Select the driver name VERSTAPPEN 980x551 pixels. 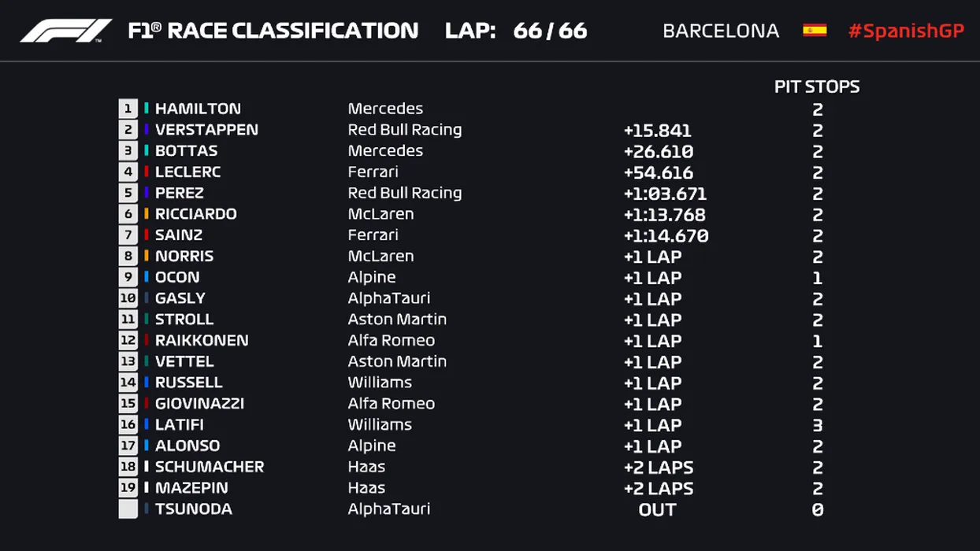[x=206, y=130]
